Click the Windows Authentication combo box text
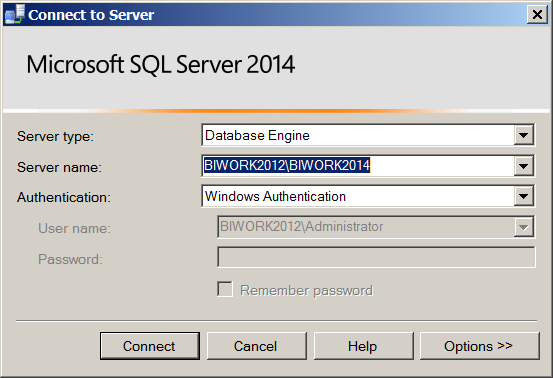553x378 pixels. click(x=275, y=196)
